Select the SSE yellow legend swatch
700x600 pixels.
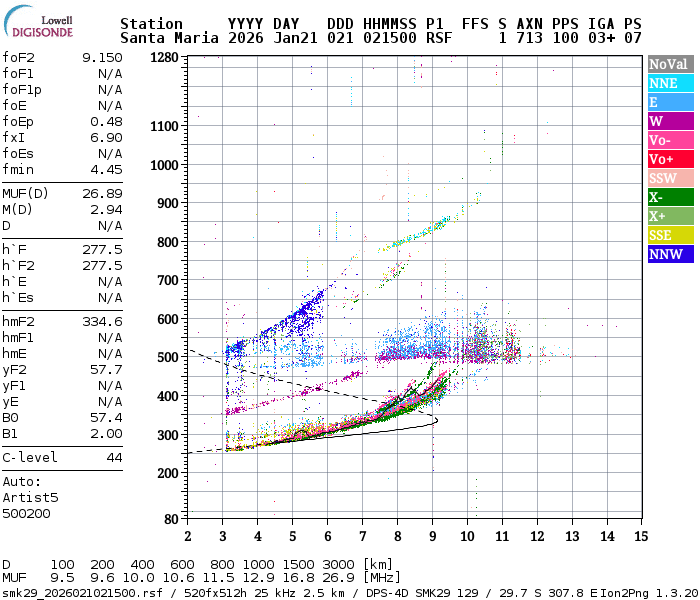coord(671,235)
